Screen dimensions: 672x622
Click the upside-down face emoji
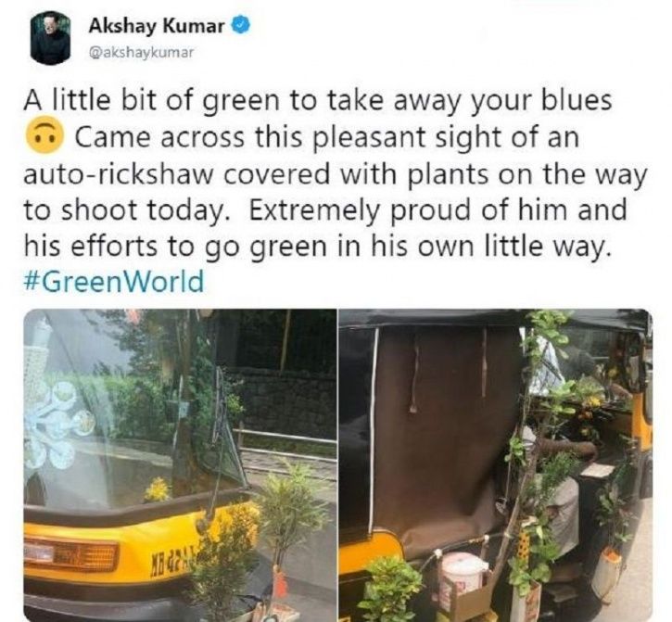point(45,135)
